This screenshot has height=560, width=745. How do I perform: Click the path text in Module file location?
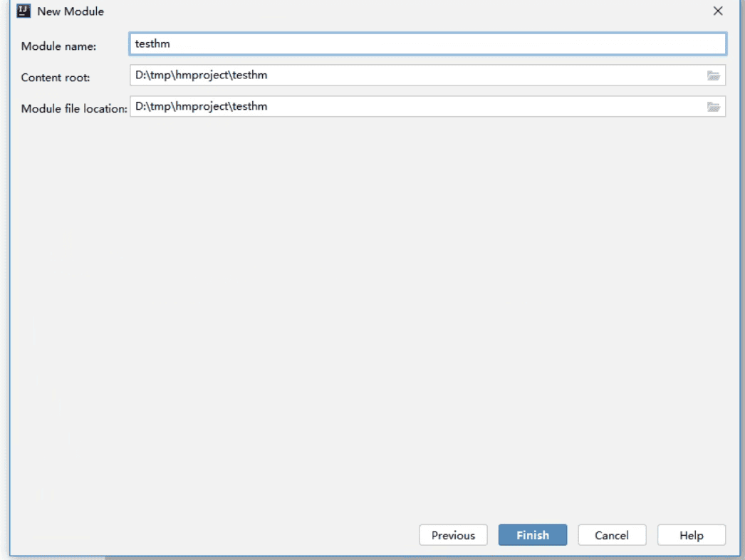click(x=201, y=106)
